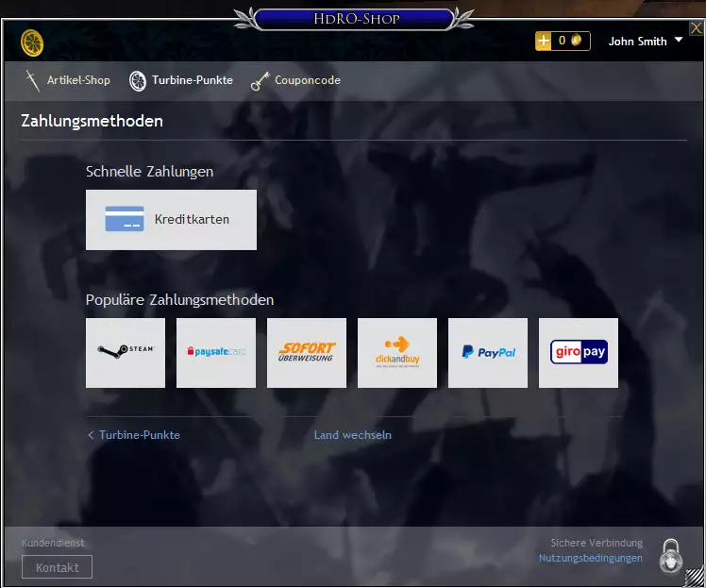Open the Nutzungsbedingungen link

590,558
